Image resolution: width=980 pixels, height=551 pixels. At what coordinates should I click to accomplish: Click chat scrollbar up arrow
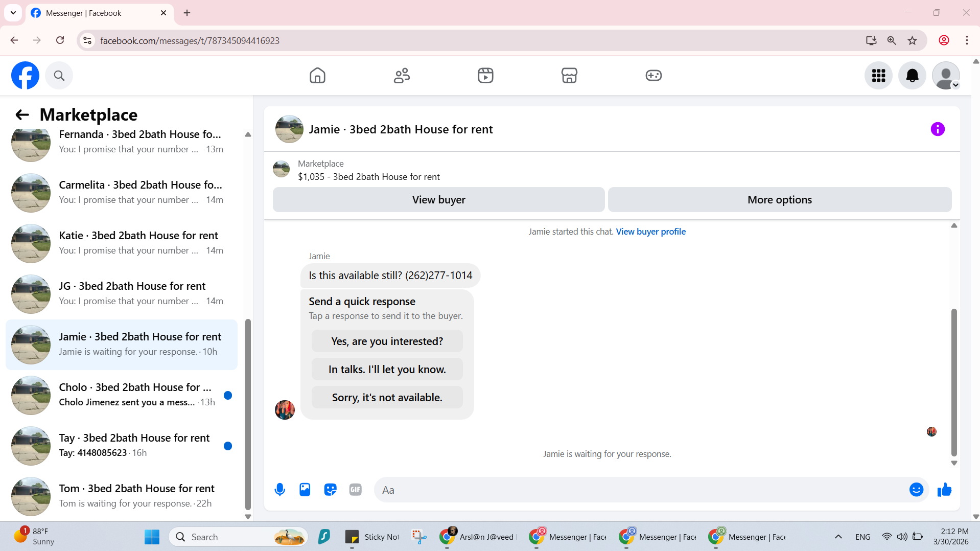click(954, 225)
